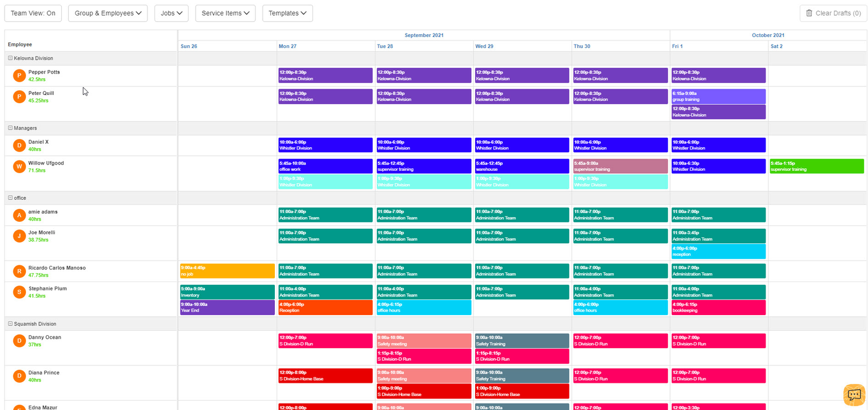This screenshot has width=868, height=410.
Task: Click the Wed 29 column header
Action: pyautogui.click(x=484, y=46)
